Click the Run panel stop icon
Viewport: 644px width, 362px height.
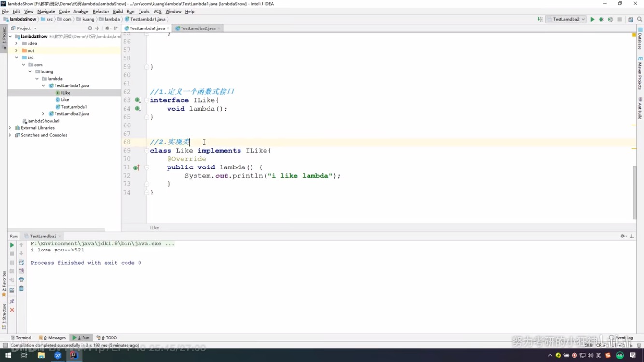coord(12,254)
